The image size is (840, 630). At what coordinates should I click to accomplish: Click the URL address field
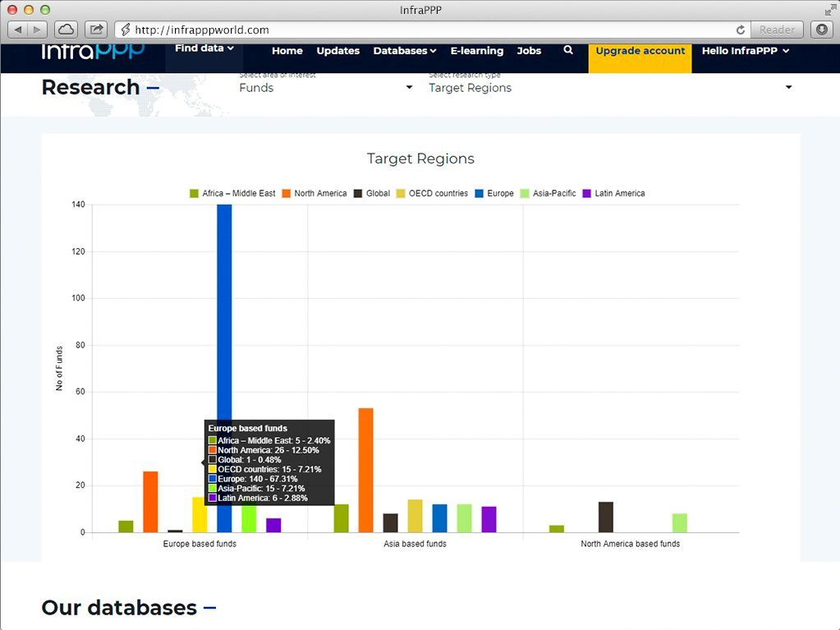(x=427, y=30)
